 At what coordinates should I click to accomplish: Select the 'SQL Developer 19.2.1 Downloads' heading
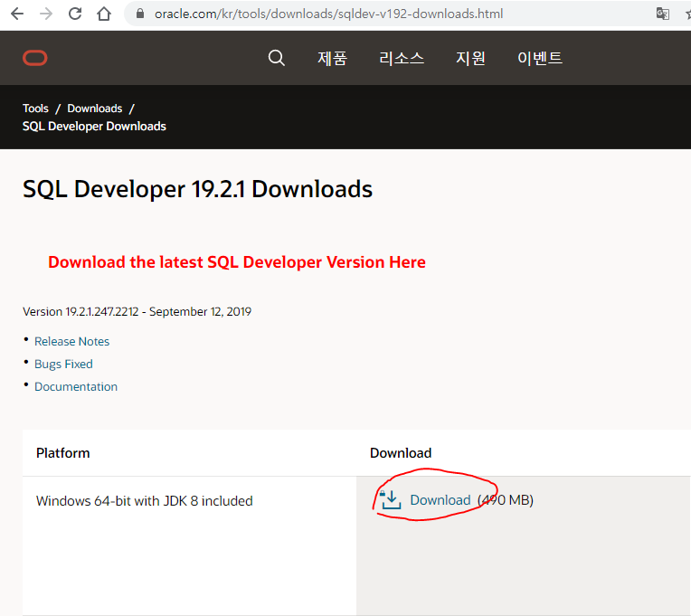[197, 189]
